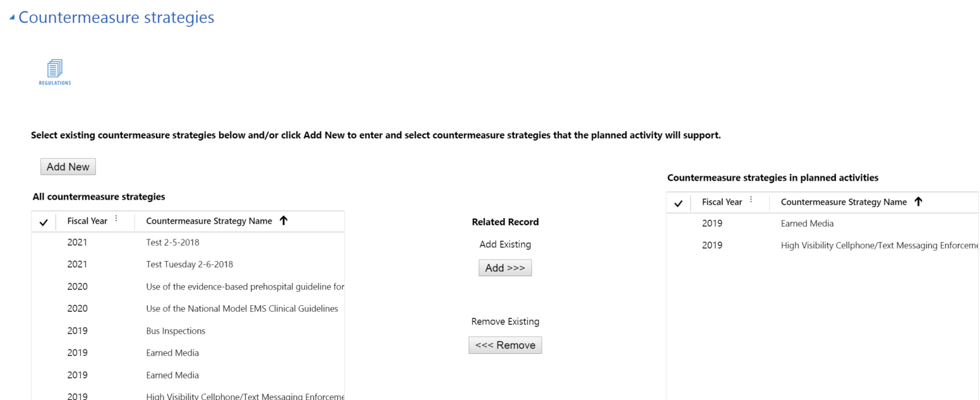The image size is (980, 400).
Task: Click sort arrow beside right Countermeasure Strategy Name
Action: tap(918, 202)
